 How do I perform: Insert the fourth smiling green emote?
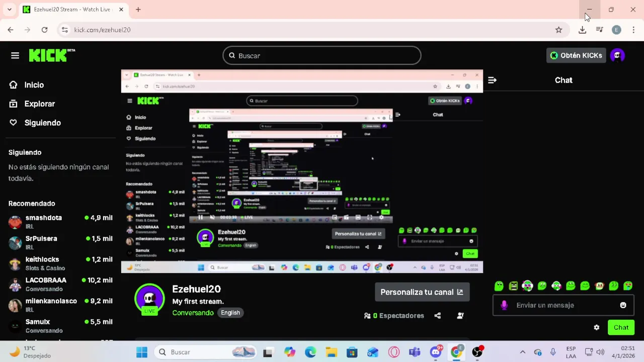coord(542,286)
